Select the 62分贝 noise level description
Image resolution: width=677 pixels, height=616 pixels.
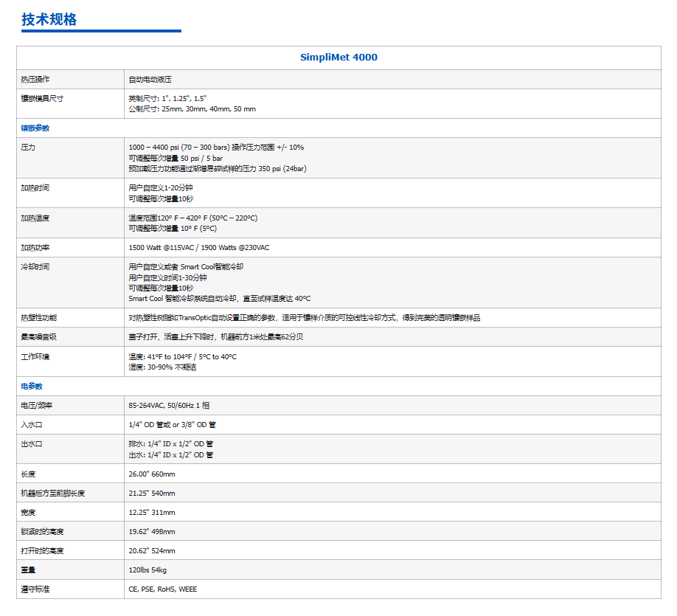point(216,337)
